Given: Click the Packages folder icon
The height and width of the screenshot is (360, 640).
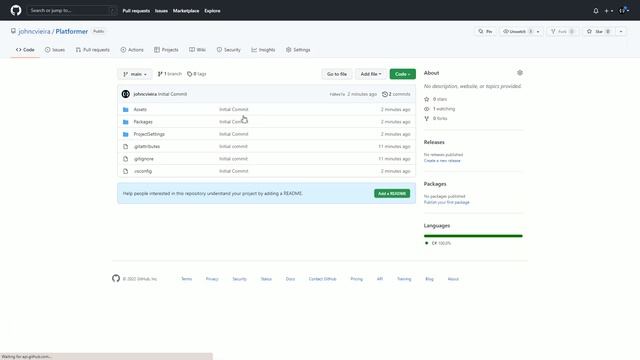Looking at the screenshot, I should pyautogui.click(x=126, y=122).
